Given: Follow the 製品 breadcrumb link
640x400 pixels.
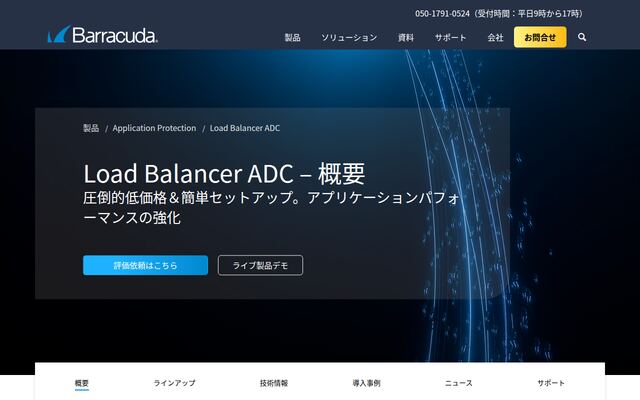Looking at the screenshot, I should [91, 128].
